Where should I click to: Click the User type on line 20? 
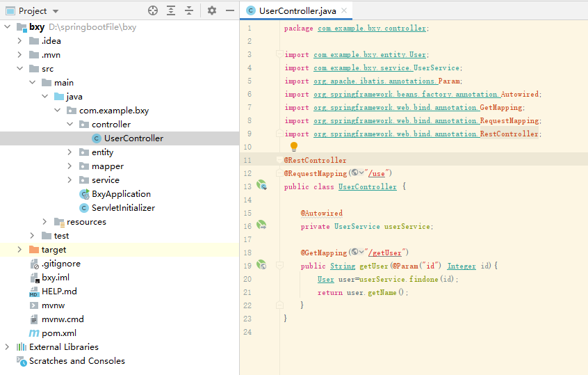coord(325,279)
